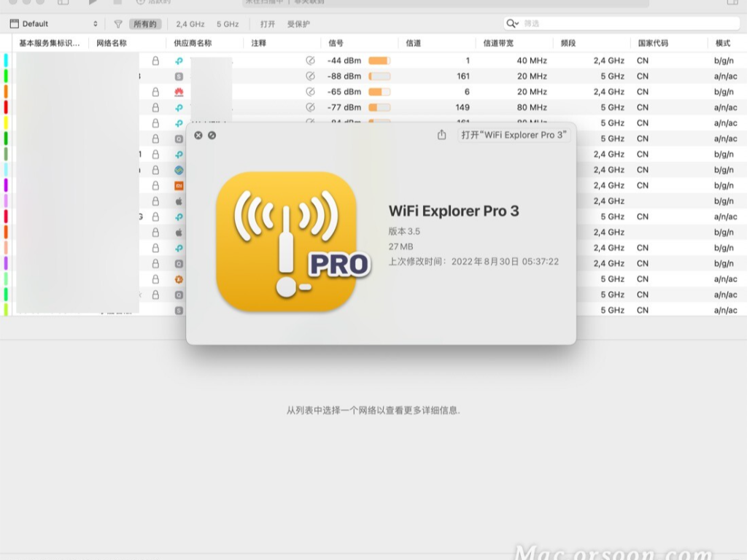Click lock icon beside China Mobile logo
747x560 pixels.
coord(155,170)
